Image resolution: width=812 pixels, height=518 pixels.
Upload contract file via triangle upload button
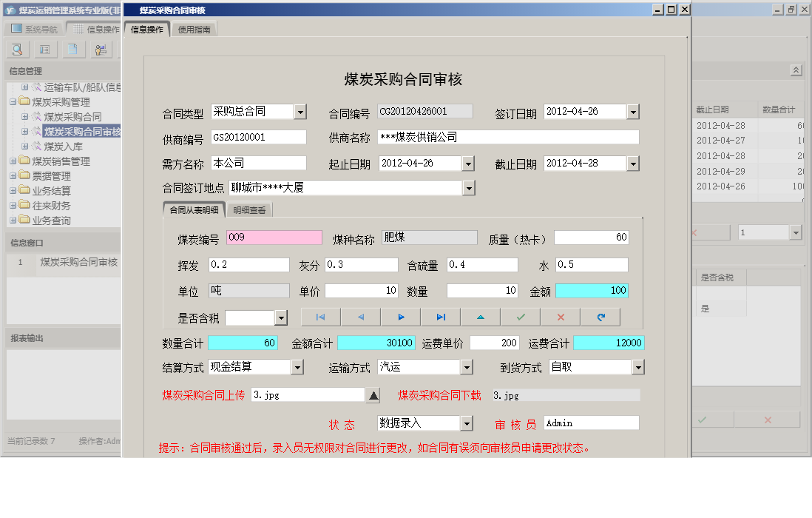(x=373, y=394)
